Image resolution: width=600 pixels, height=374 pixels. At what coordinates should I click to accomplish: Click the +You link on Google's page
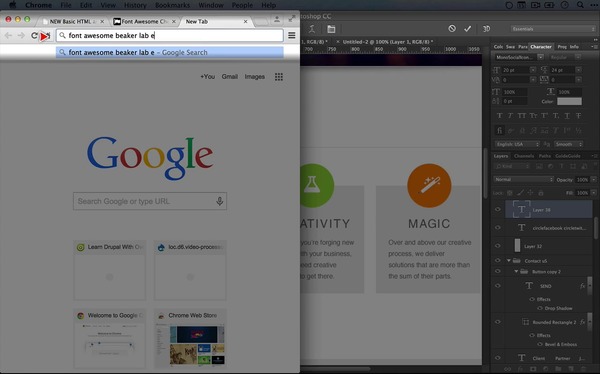(207, 77)
